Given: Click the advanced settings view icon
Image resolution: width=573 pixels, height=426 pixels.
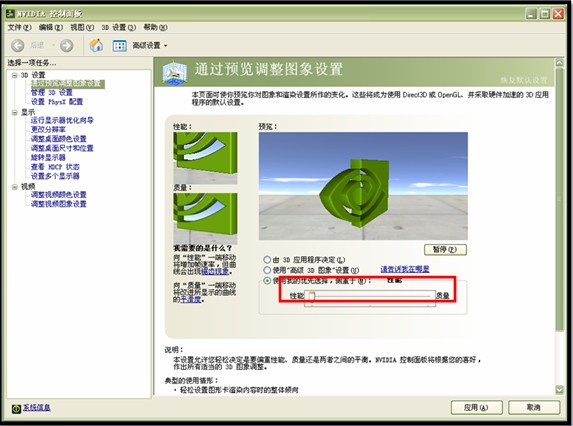Looking at the screenshot, I should (x=119, y=46).
